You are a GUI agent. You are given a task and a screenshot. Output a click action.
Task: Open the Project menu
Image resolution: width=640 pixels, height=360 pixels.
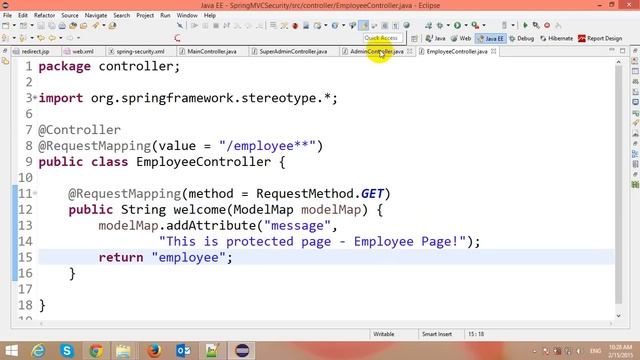[x=145, y=15]
